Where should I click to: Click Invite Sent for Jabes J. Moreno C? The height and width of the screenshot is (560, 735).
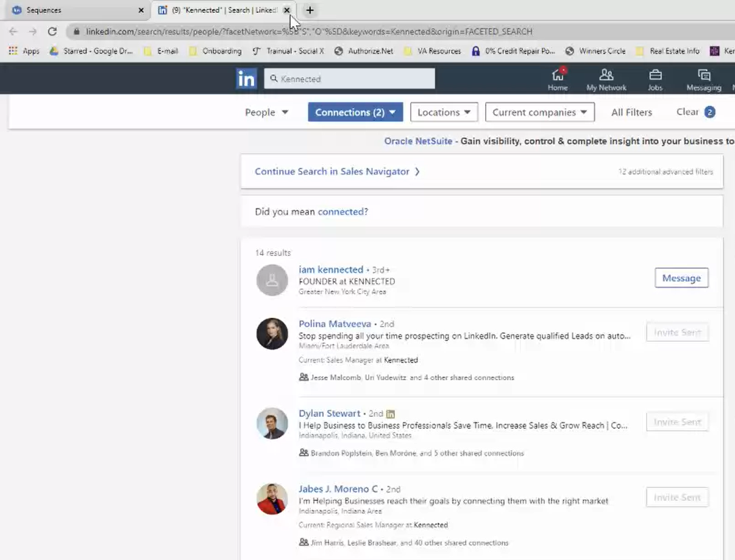tap(677, 497)
